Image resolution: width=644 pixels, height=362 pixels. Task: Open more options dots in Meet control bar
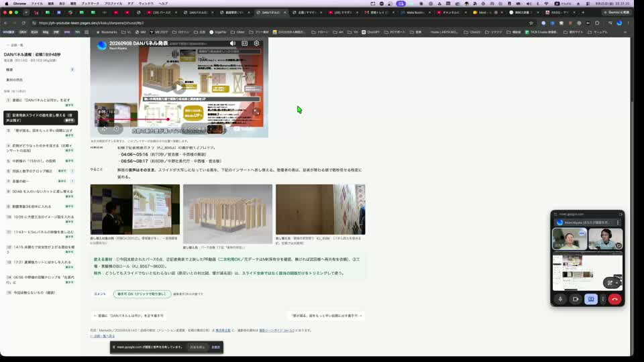[603, 299]
